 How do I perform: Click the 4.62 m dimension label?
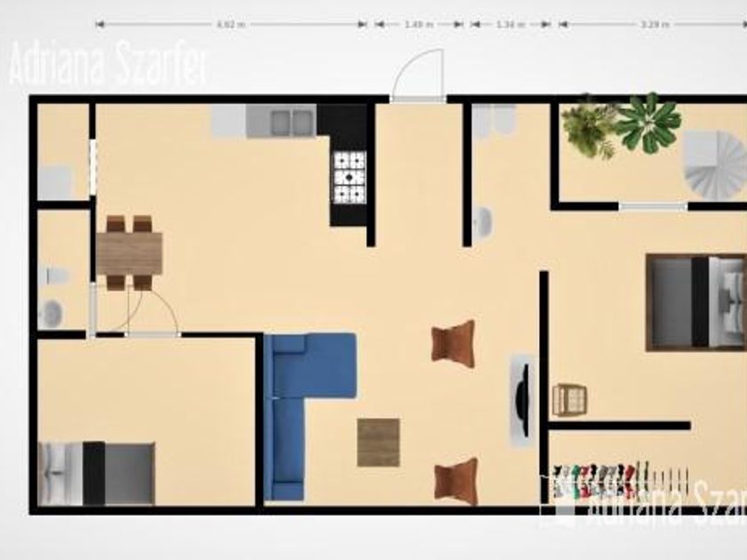(x=231, y=25)
